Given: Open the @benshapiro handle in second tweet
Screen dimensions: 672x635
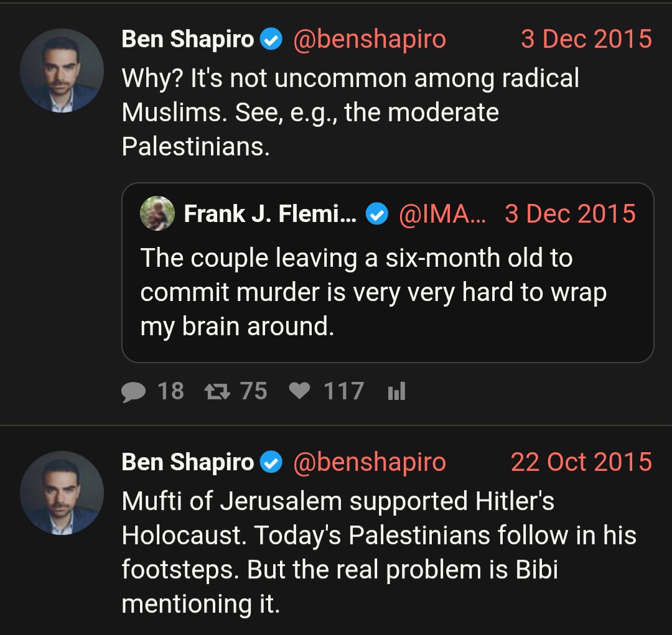Looking at the screenshot, I should (x=370, y=462).
